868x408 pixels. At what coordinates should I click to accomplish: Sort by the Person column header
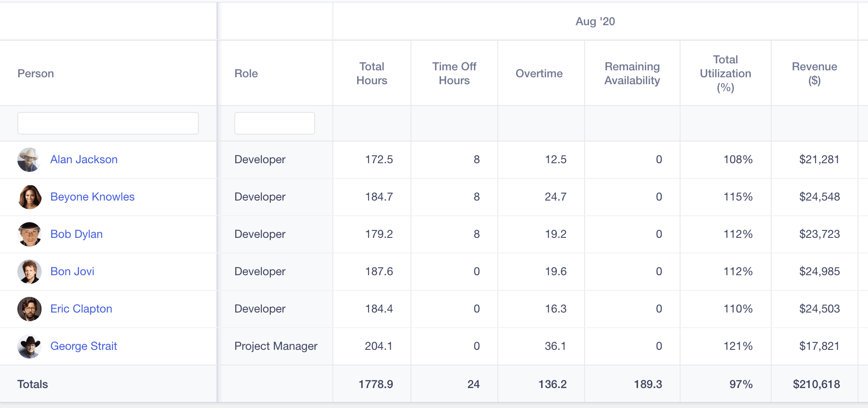tap(36, 73)
